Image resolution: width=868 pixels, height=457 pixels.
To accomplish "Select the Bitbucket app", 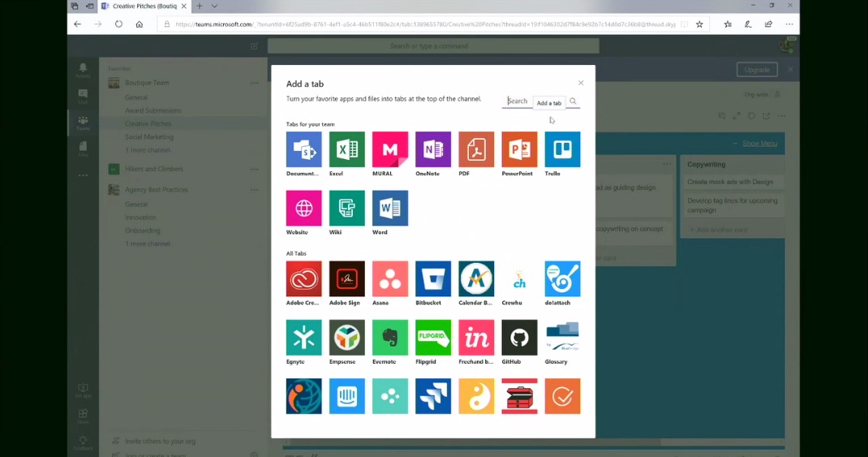I will [x=433, y=278].
